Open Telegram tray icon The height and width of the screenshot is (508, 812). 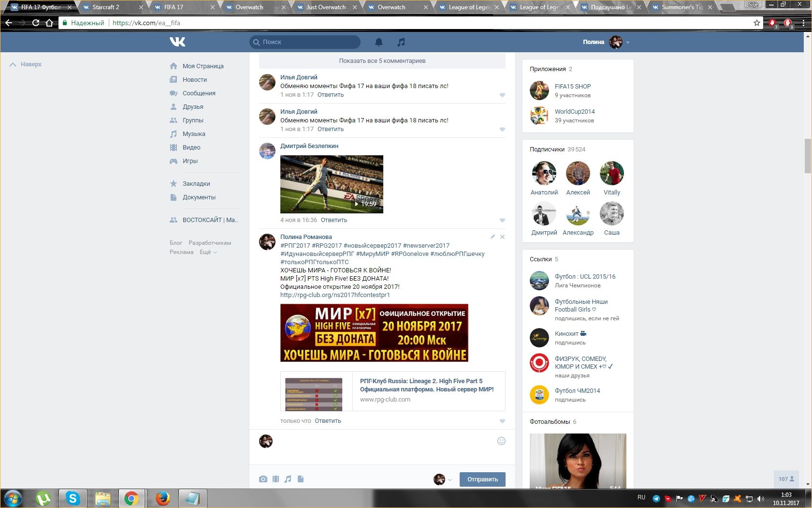(x=656, y=498)
